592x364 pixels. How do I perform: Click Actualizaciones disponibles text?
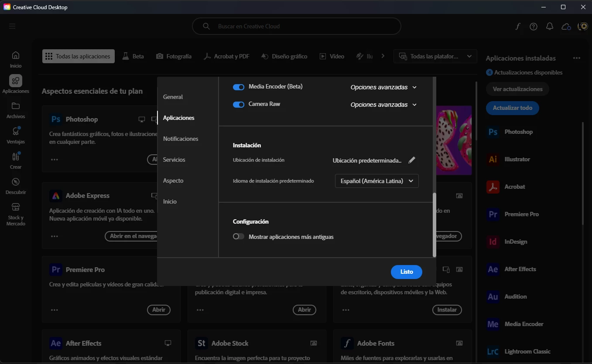[x=528, y=72]
